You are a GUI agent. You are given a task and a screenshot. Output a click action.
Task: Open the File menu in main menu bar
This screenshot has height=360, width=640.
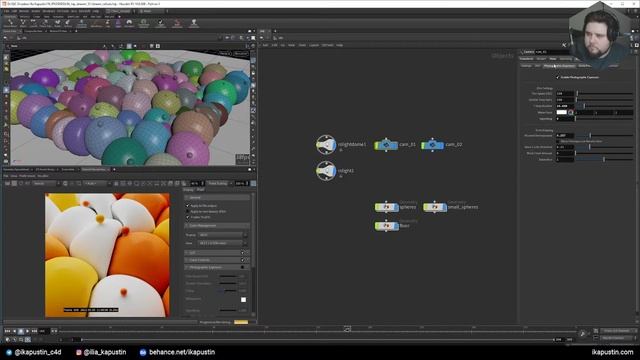7,11
